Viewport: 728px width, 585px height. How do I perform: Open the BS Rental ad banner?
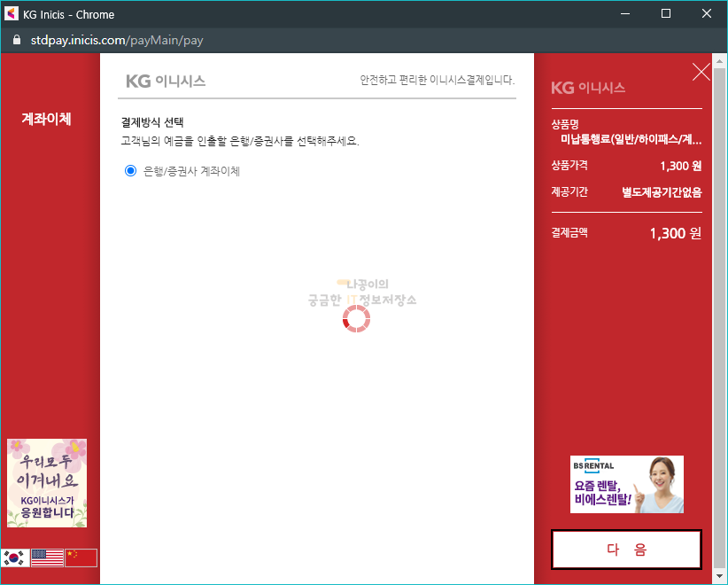click(627, 484)
